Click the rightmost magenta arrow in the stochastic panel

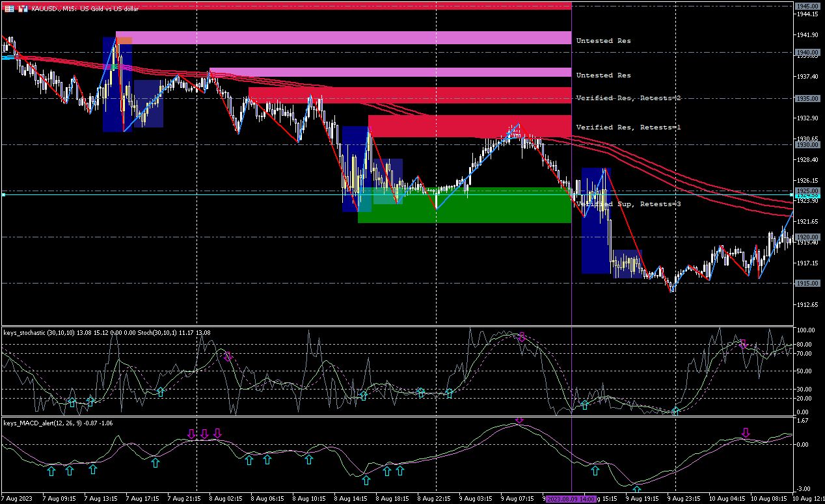[743, 343]
